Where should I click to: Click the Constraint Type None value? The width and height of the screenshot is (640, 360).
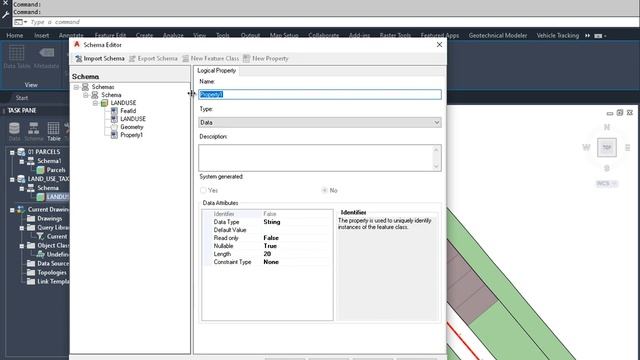point(271,262)
